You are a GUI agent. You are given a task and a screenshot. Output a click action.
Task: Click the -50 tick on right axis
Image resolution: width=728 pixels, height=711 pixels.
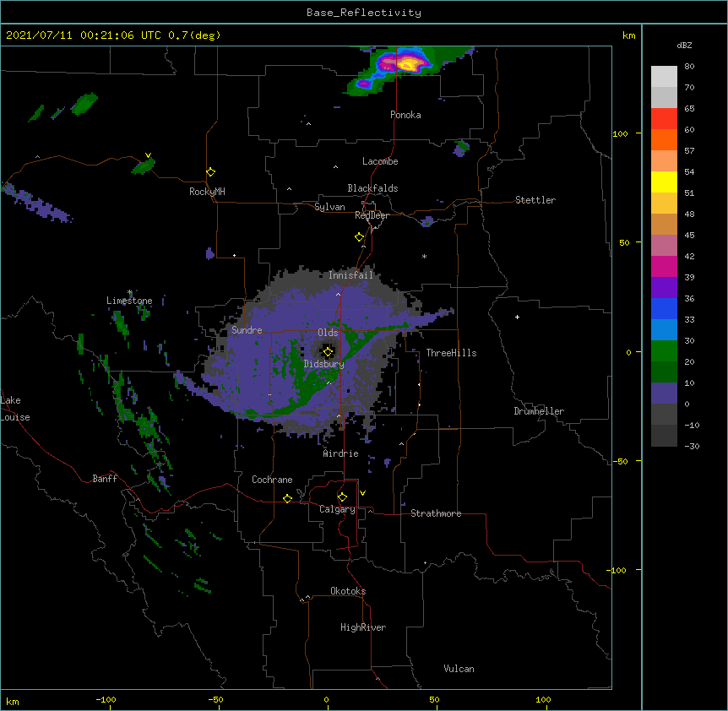pyautogui.click(x=620, y=461)
